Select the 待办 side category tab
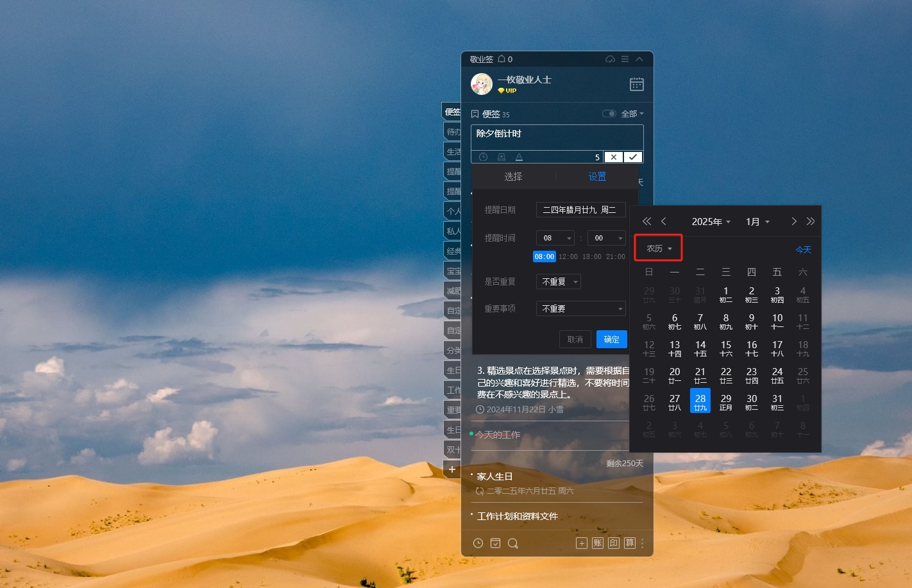912x588 pixels. click(x=452, y=131)
